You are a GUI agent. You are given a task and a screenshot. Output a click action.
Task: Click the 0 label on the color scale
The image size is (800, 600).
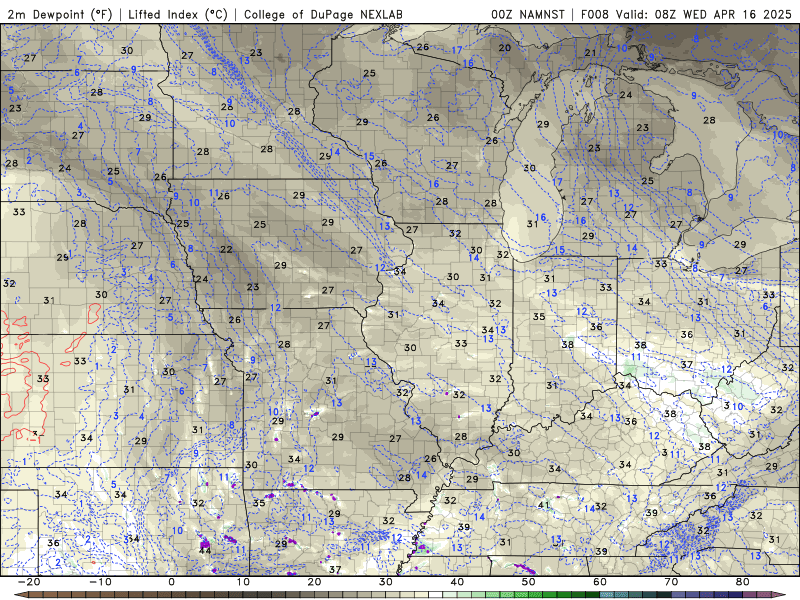(x=171, y=582)
